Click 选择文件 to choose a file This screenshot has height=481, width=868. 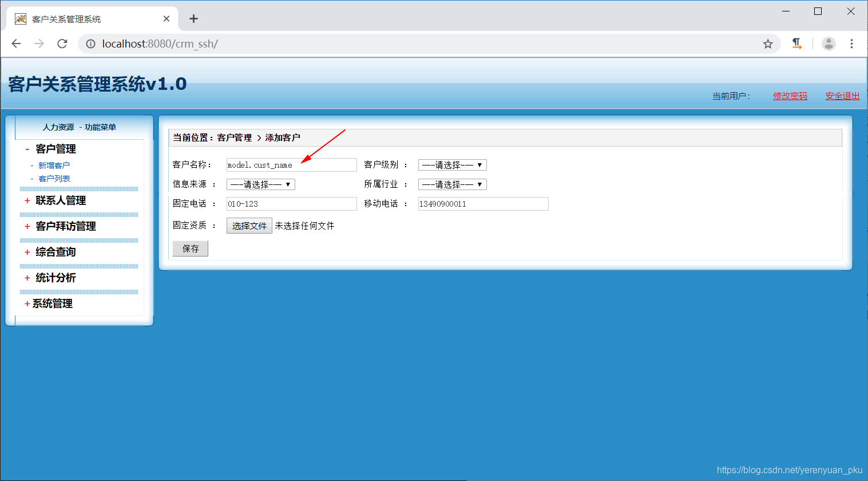coord(249,226)
